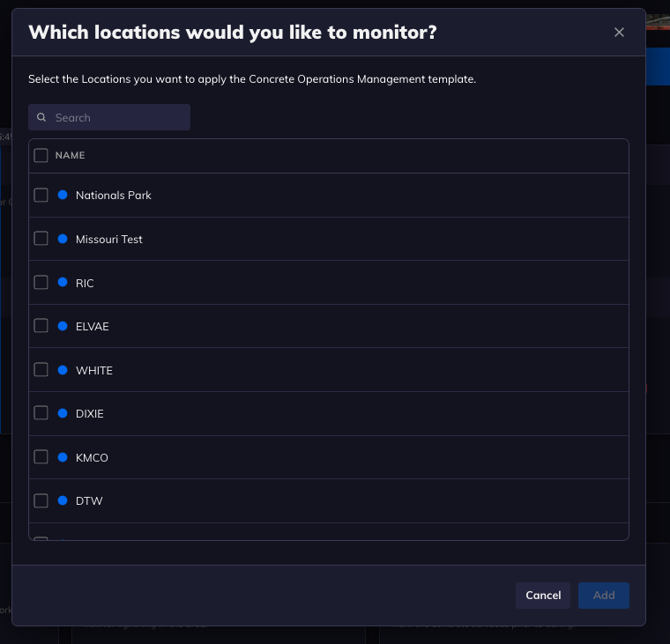670x644 pixels.
Task: Tick the KMCO checkbox
Action: [41, 457]
